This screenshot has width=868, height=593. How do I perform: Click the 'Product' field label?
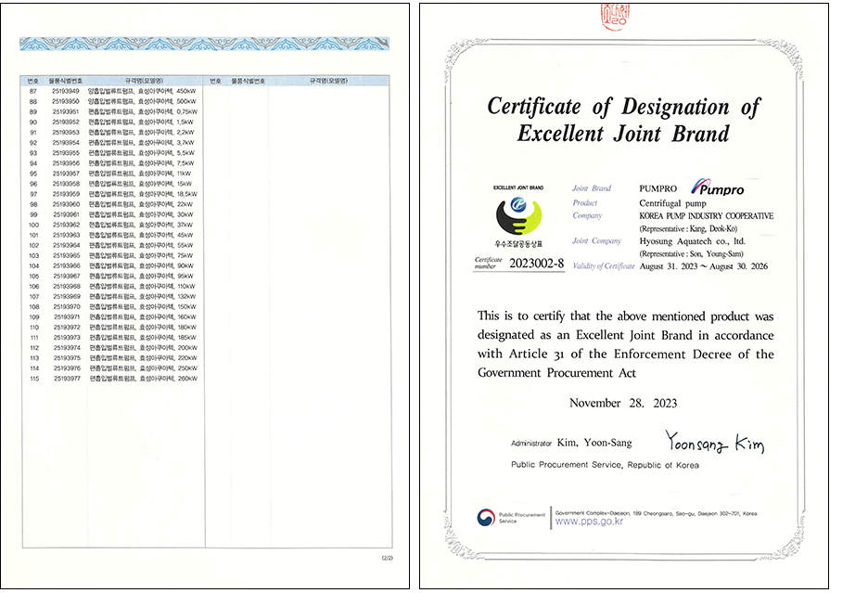(x=584, y=203)
